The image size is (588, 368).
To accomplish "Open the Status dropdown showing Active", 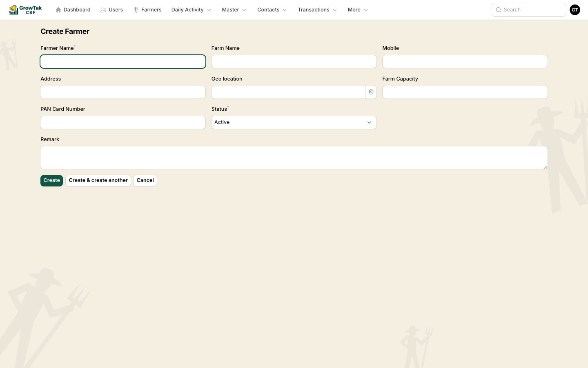I will (294, 122).
